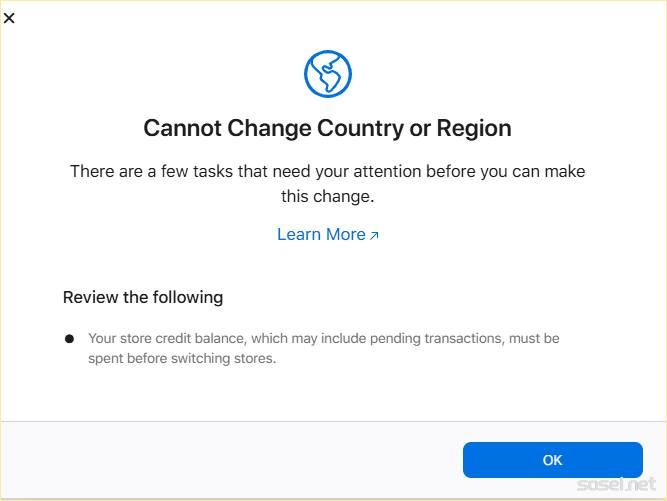Click the word "Review" in the subheading

click(88, 297)
